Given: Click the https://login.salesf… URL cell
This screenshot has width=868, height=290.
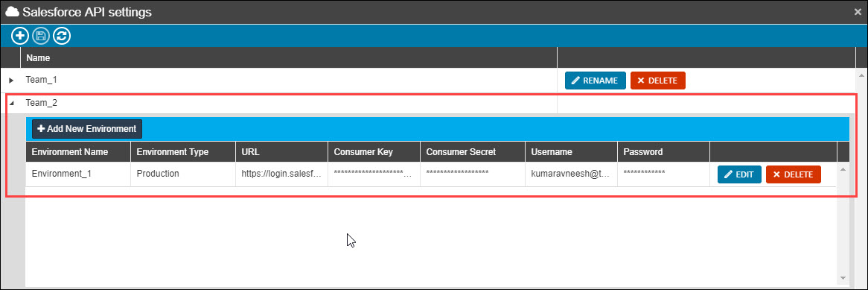Looking at the screenshot, I should [x=282, y=174].
